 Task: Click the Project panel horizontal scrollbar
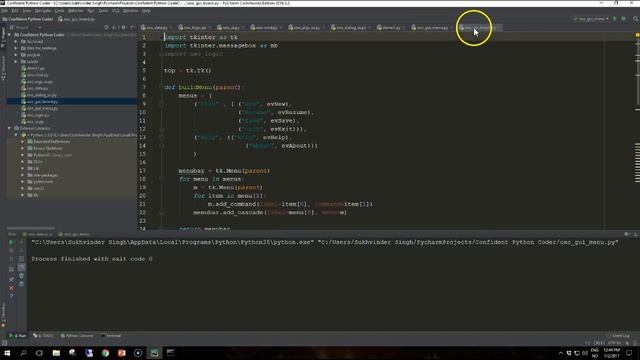pyautogui.click(x=31, y=228)
